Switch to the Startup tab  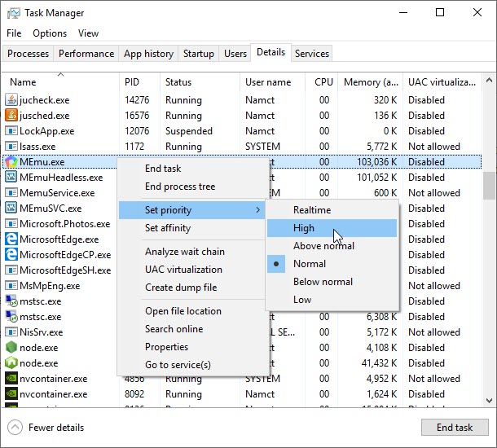click(x=199, y=54)
